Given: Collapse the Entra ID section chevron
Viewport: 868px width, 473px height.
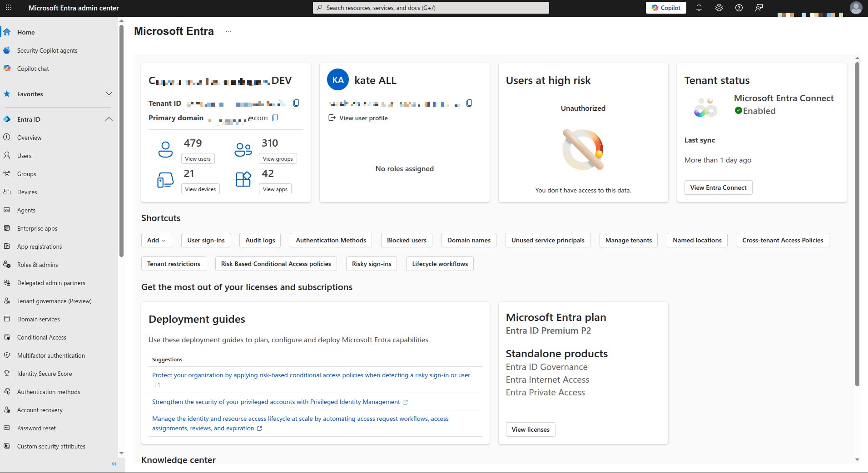Looking at the screenshot, I should coord(109,119).
